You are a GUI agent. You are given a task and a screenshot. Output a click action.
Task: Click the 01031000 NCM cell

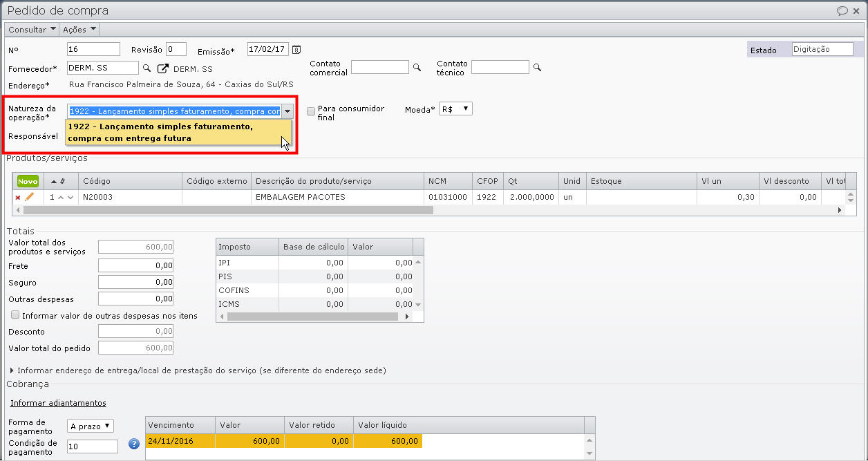click(x=448, y=197)
